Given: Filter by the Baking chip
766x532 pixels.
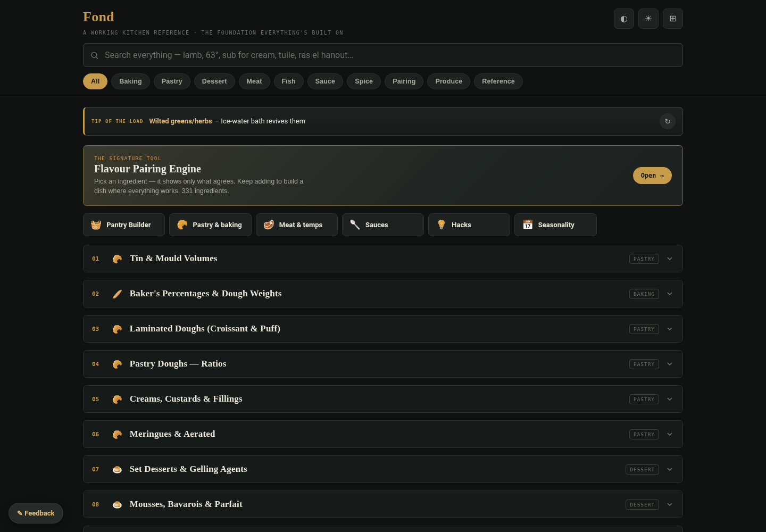Looking at the screenshot, I should point(130,81).
